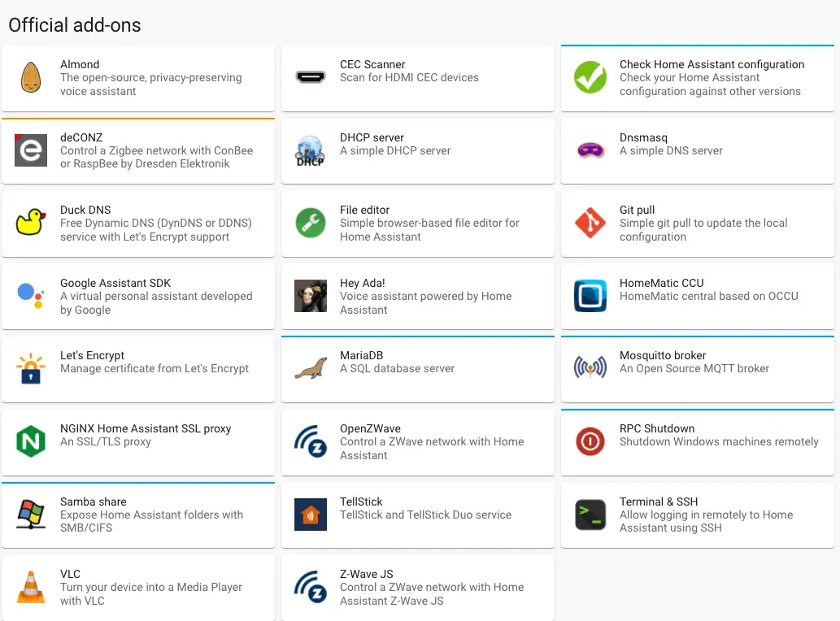The image size is (840, 621).
Task: Click the HomeMatic CCU description text
Action: 708,297
